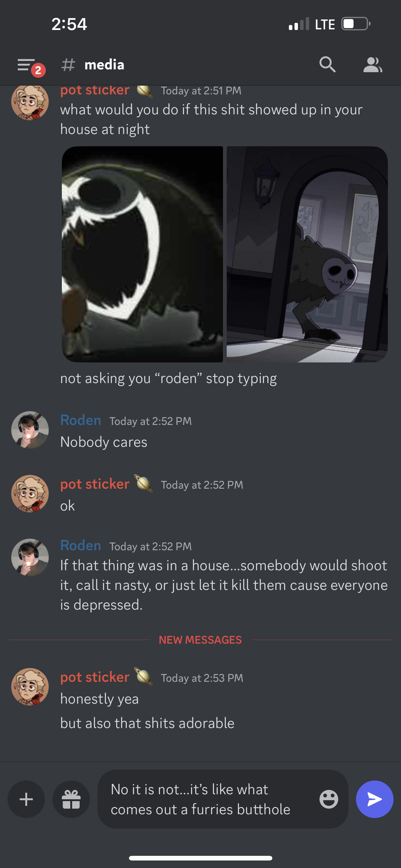The height and width of the screenshot is (868, 401).
Task: Tap the Saturn badge next to pot sticker at 2:52
Action: [x=144, y=484]
